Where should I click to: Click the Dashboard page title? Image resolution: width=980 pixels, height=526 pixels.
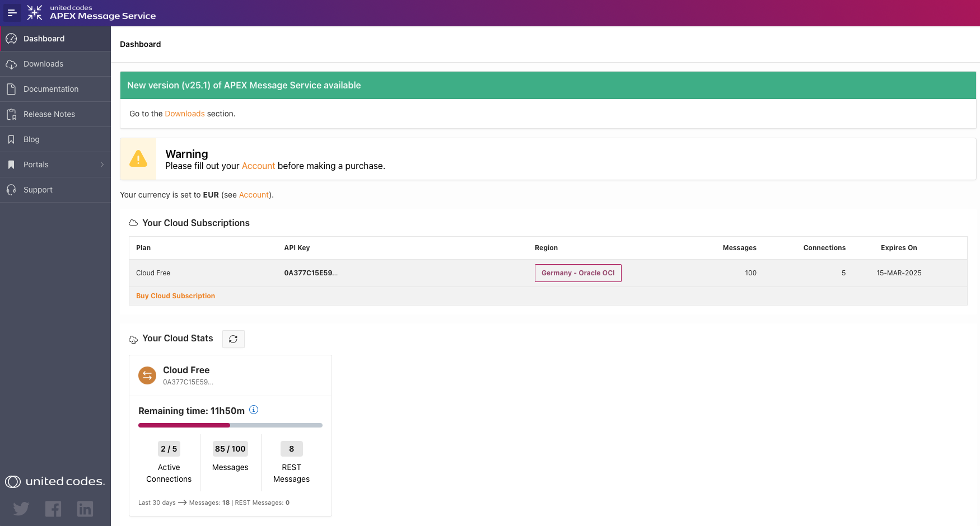click(x=140, y=44)
